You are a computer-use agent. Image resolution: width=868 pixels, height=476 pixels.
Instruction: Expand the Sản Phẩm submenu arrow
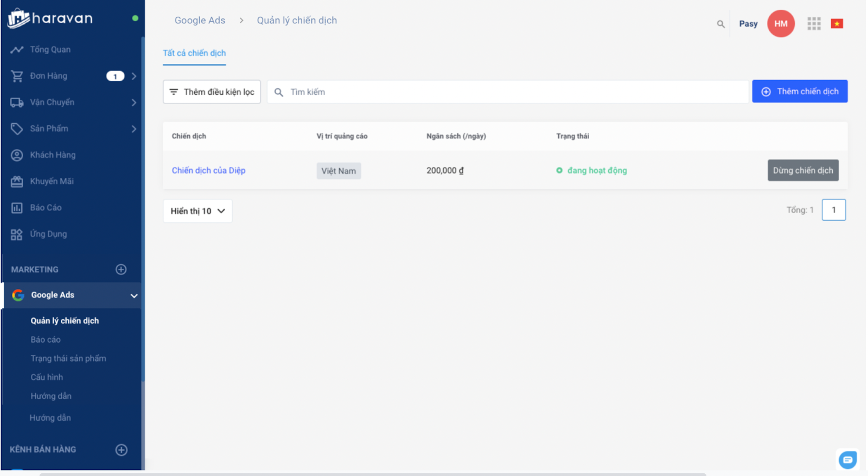(x=133, y=128)
